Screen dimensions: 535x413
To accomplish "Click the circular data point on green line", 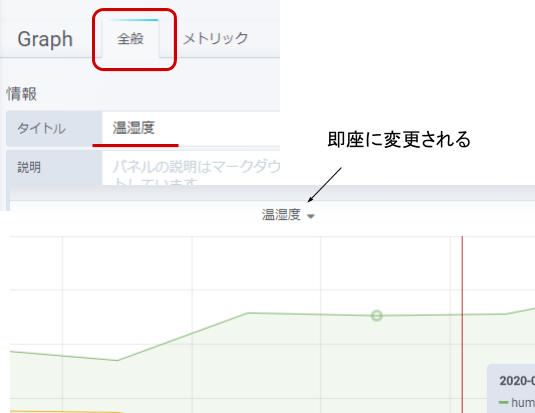I will tap(376, 316).
